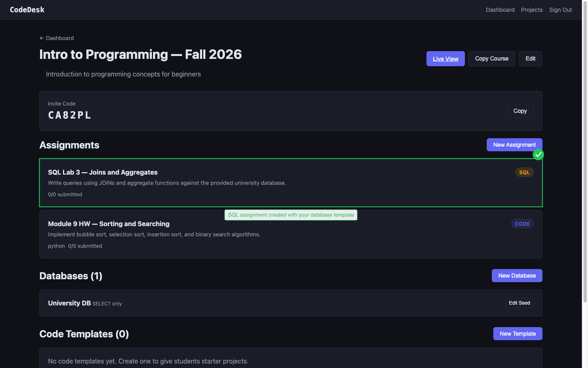This screenshot has width=588, height=368.
Task: Click the SQL assignment created notification
Action: (x=291, y=215)
